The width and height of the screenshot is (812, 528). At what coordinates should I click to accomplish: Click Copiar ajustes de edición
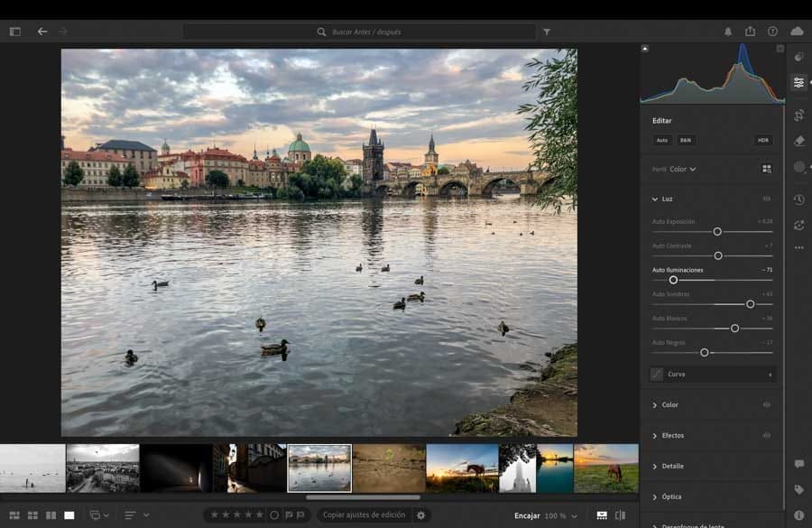(364, 515)
